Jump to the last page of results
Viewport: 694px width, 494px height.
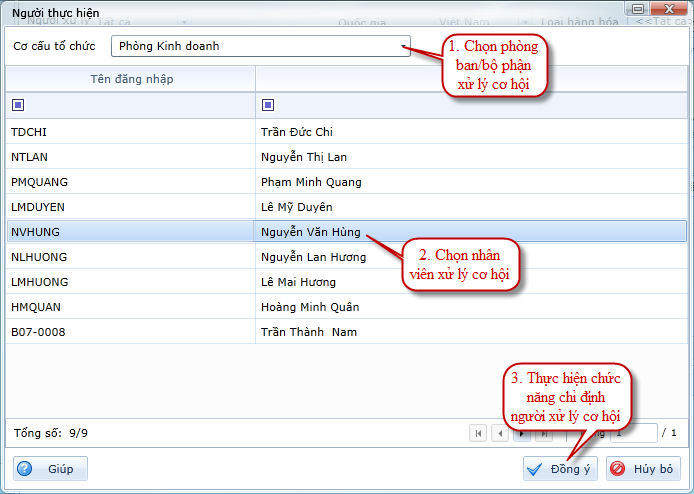542,433
